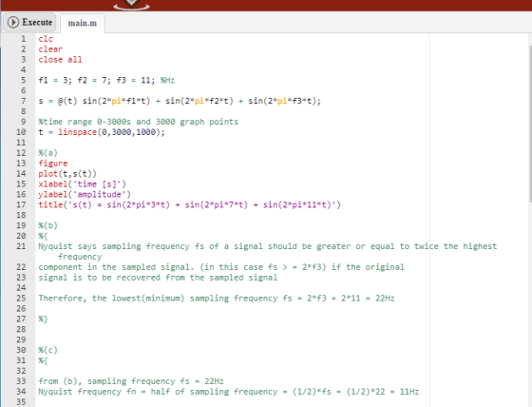
Task: Click the Execute button
Action: [x=29, y=23]
